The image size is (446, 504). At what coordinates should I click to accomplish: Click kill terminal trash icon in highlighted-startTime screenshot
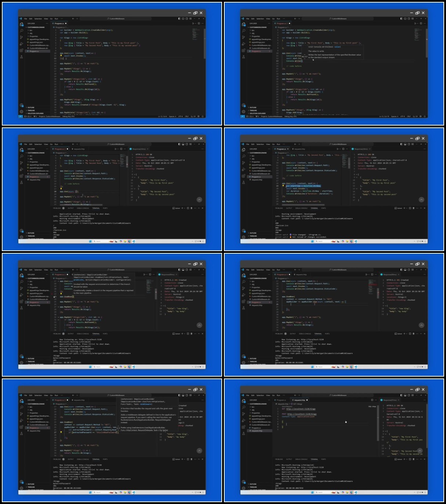click(x=413, y=208)
